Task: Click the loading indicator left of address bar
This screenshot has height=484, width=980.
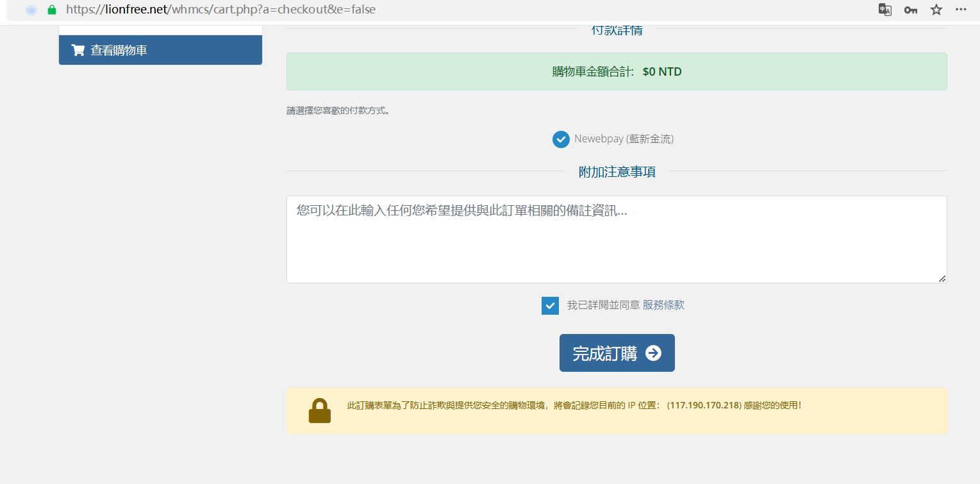Action: click(x=31, y=10)
